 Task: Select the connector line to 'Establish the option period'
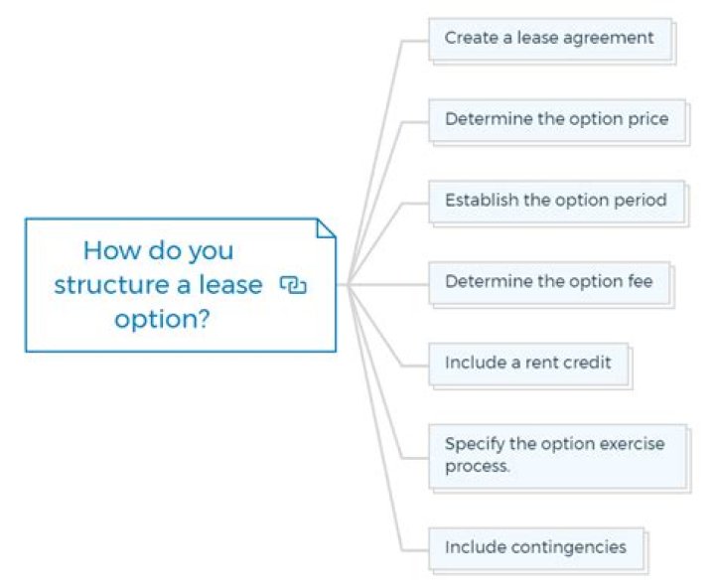414,203
